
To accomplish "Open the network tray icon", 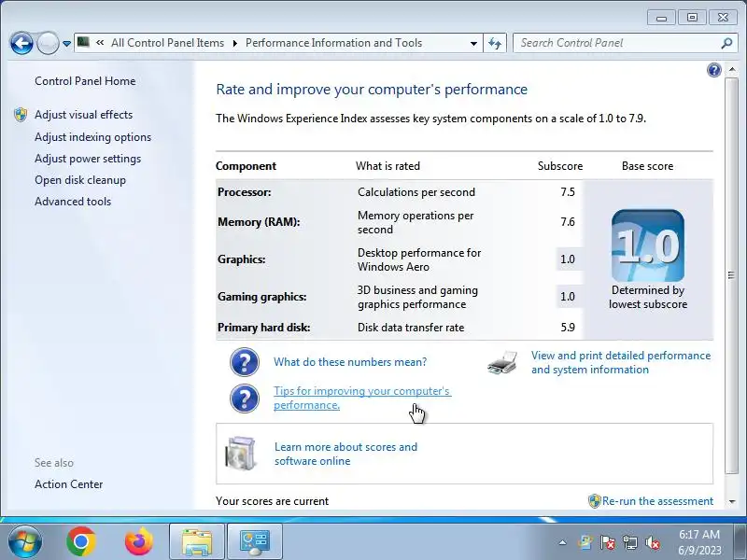I will point(629,542).
